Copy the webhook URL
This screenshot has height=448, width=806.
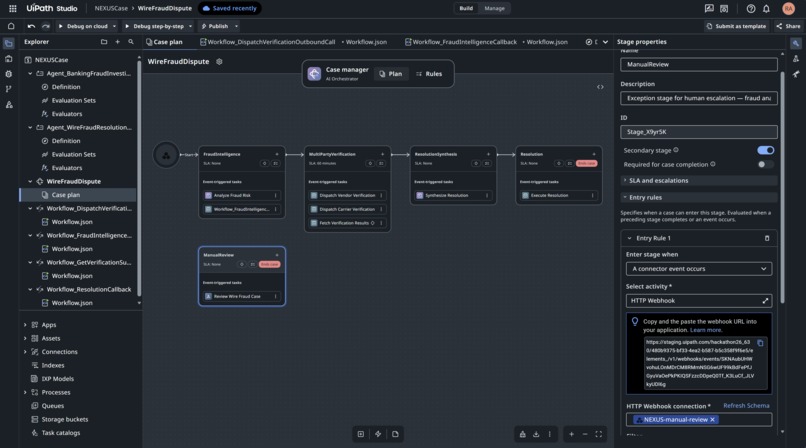pyautogui.click(x=760, y=343)
